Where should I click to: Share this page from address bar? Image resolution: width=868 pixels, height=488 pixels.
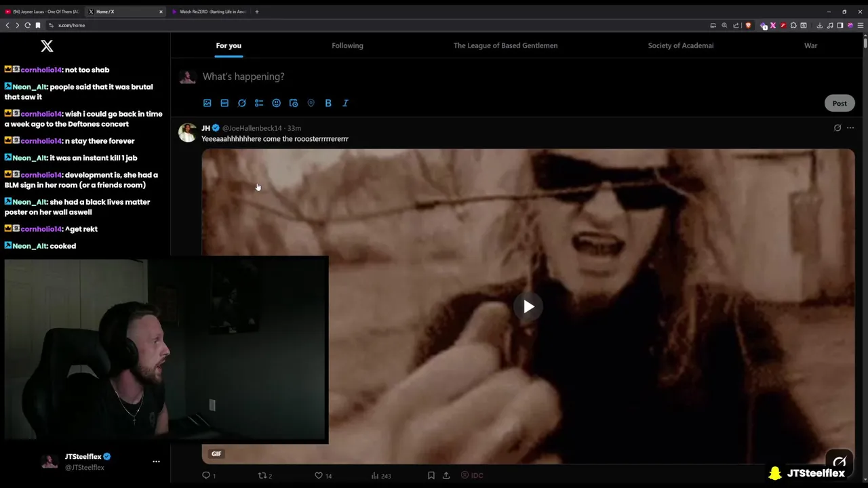coord(736,25)
